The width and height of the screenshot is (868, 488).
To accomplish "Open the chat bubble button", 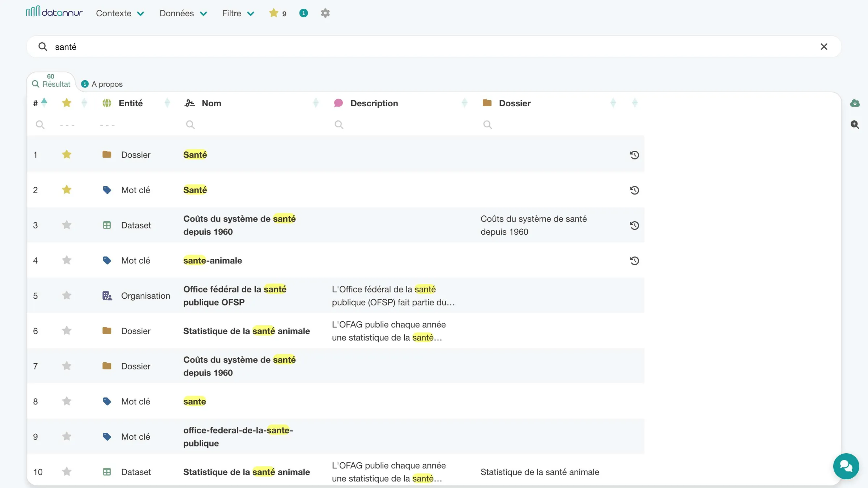I will (x=846, y=466).
